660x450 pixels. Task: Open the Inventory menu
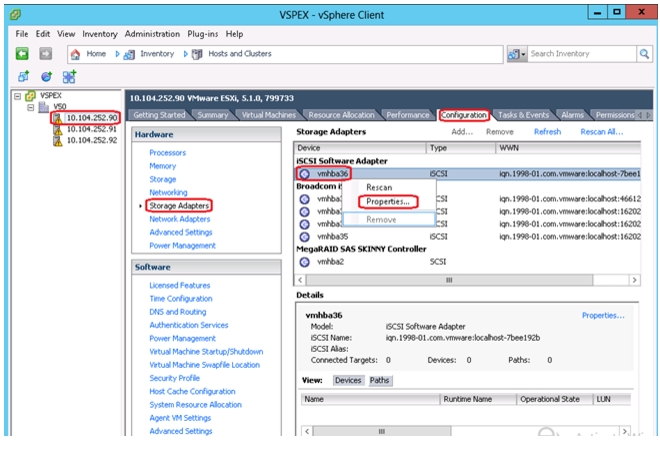click(x=100, y=34)
